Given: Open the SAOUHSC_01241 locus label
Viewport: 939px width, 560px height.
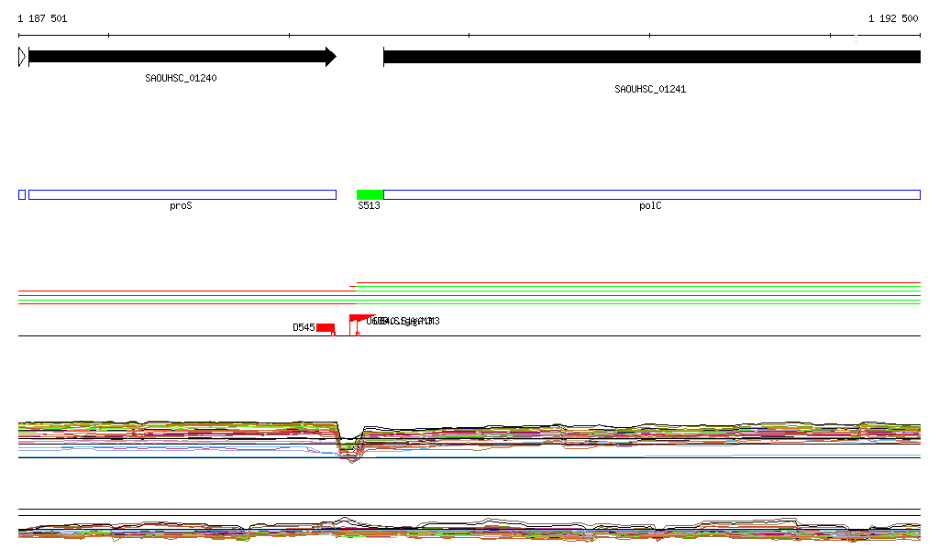Looking at the screenshot, I should point(650,89).
